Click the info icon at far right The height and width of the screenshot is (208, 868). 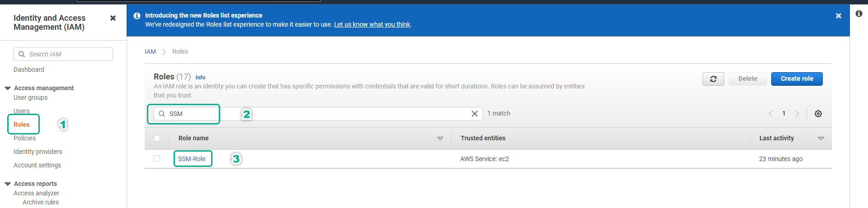(x=859, y=14)
